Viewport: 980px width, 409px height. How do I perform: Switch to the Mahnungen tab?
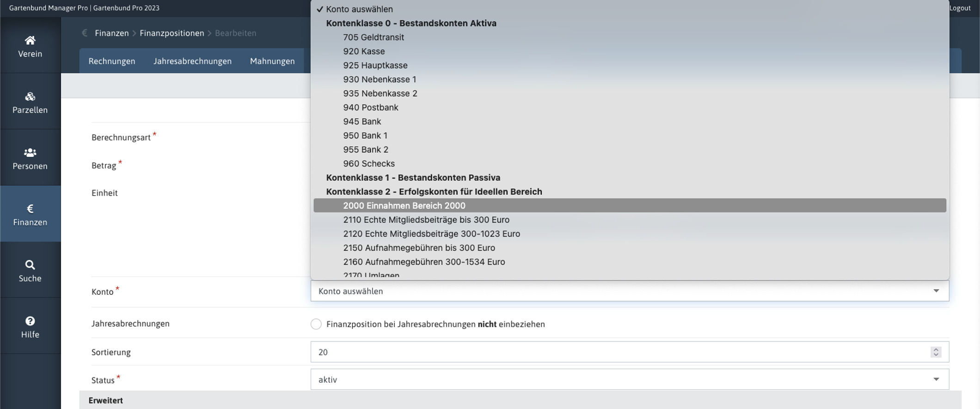pyautogui.click(x=272, y=61)
